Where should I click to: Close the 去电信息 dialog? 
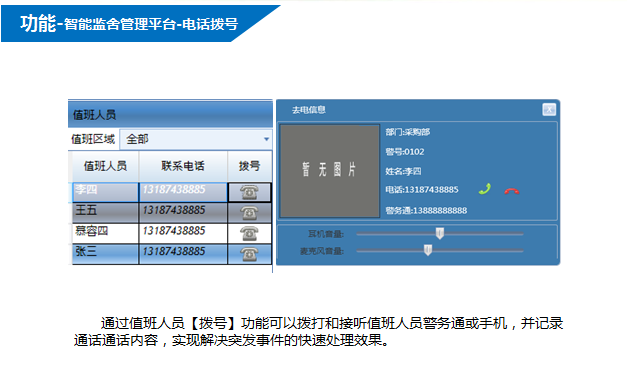[549, 109]
